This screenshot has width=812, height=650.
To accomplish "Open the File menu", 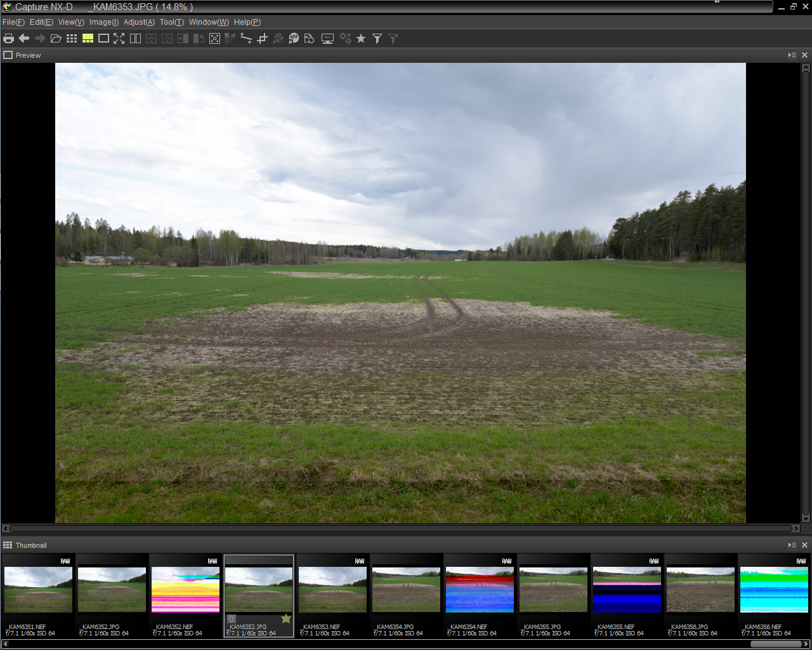I will click(x=13, y=22).
